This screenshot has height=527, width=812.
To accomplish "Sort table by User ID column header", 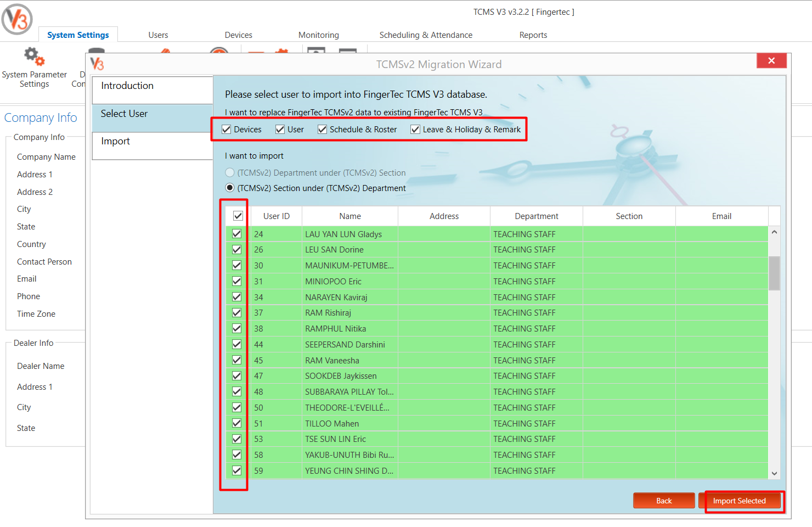I will [x=277, y=216].
